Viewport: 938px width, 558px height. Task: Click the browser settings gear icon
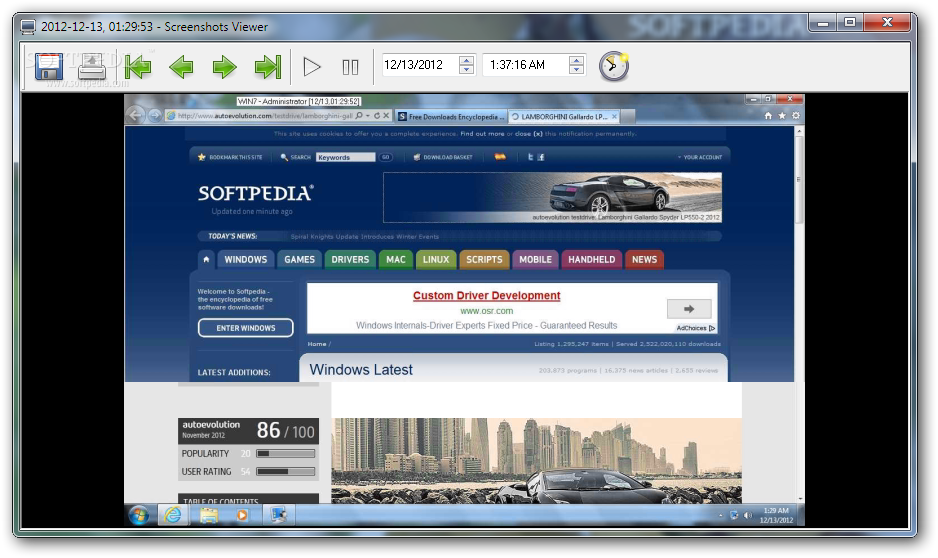pos(796,115)
